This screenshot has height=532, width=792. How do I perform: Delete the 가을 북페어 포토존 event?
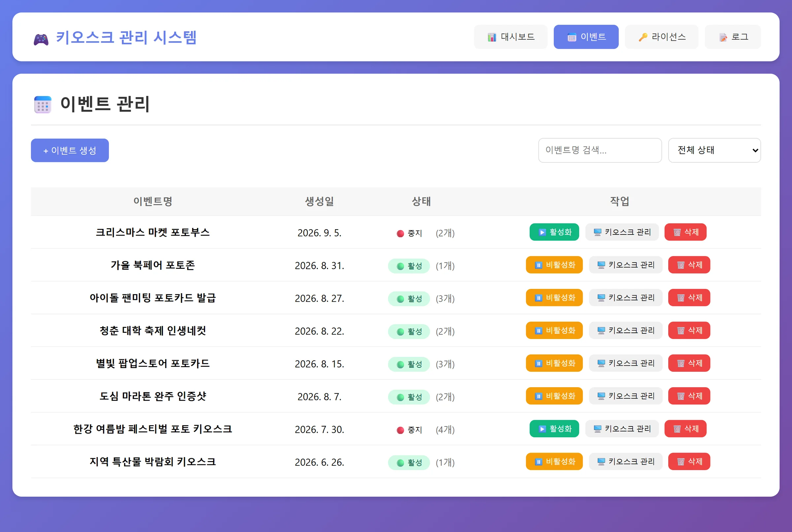pyautogui.click(x=689, y=265)
